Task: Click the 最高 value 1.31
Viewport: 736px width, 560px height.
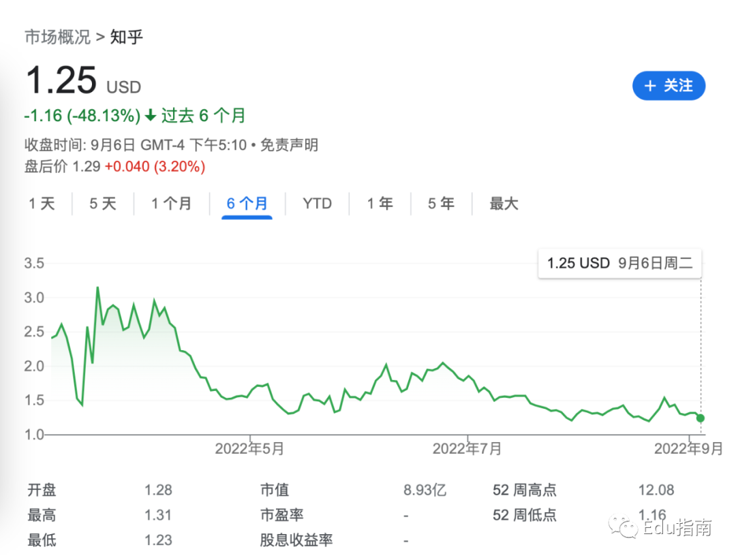Action: (158, 515)
